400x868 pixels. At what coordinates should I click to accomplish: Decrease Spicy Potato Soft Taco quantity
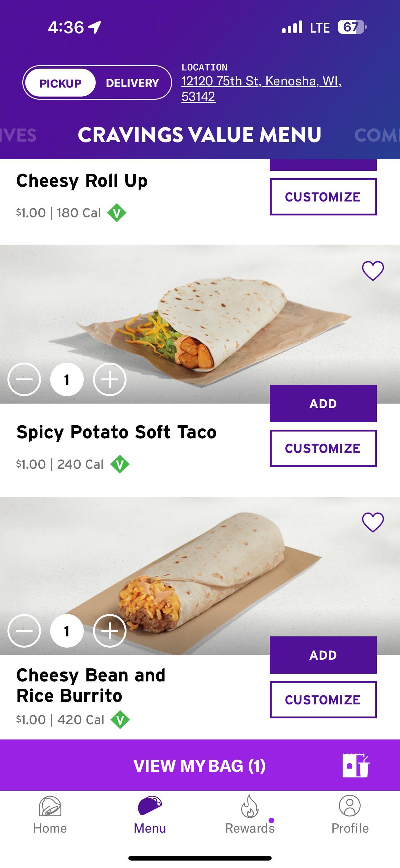(24, 379)
